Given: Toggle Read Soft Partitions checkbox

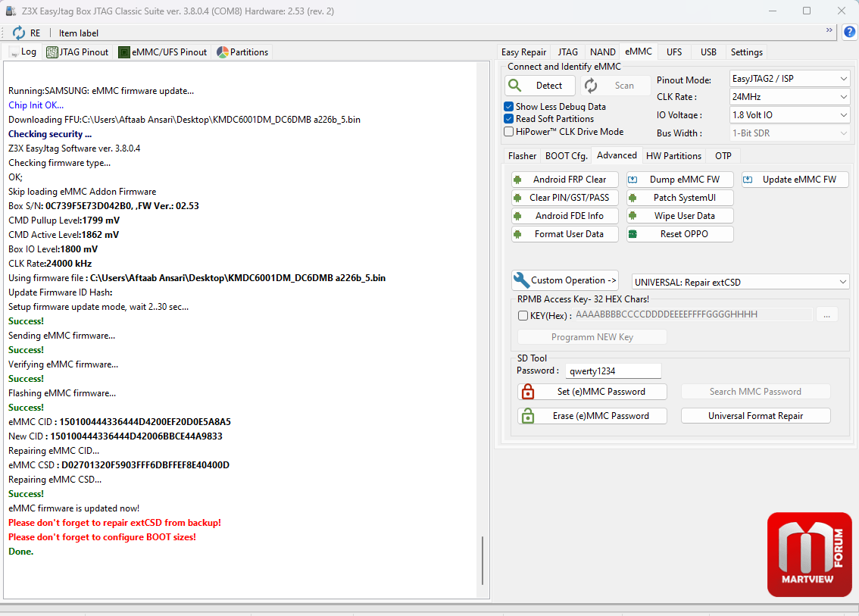Looking at the screenshot, I should pos(508,118).
